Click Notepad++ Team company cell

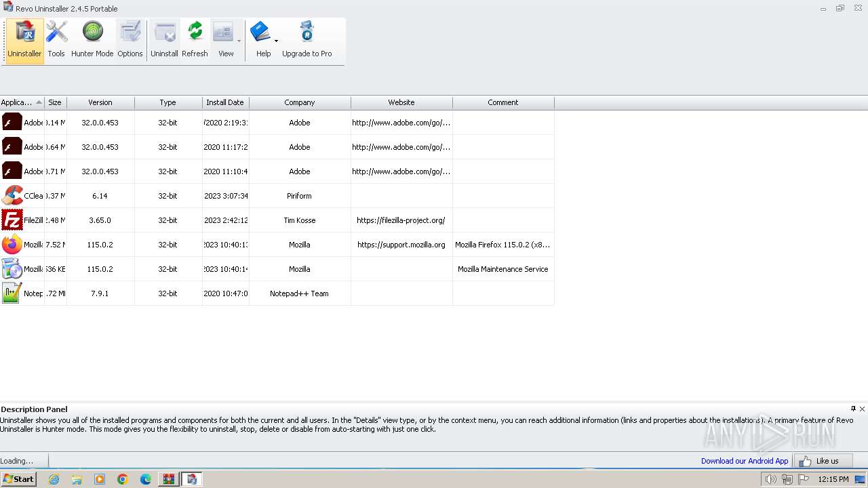(x=300, y=293)
